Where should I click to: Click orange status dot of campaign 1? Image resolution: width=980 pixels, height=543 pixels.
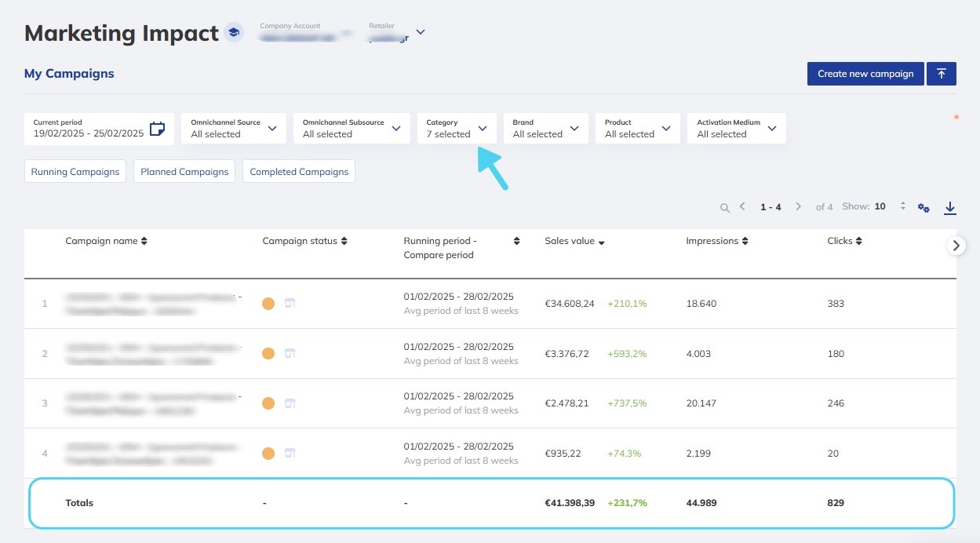pos(268,304)
